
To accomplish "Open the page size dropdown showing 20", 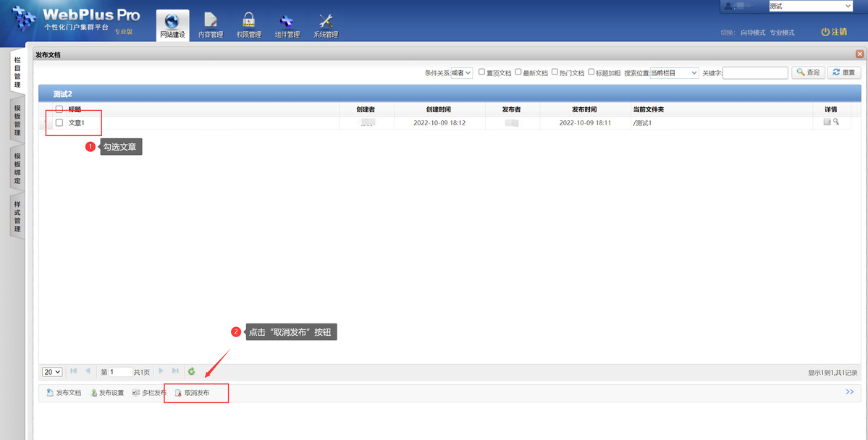I will point(52,372).
